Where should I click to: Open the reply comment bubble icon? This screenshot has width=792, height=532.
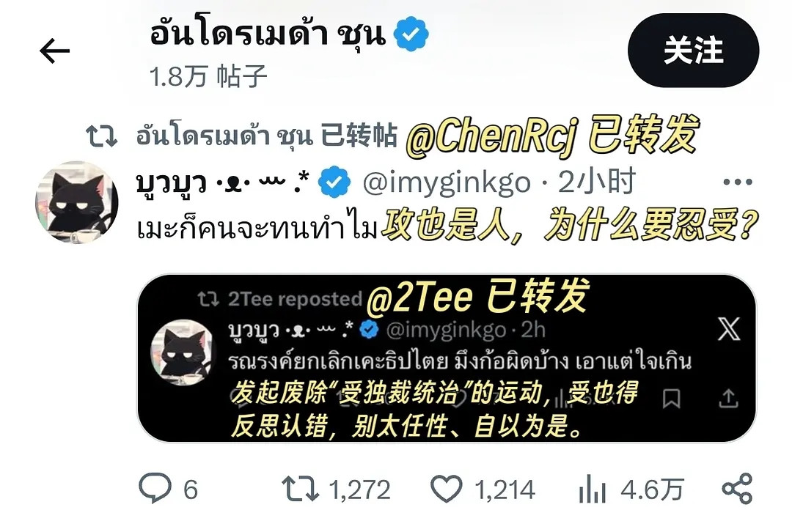coord(155,488)
